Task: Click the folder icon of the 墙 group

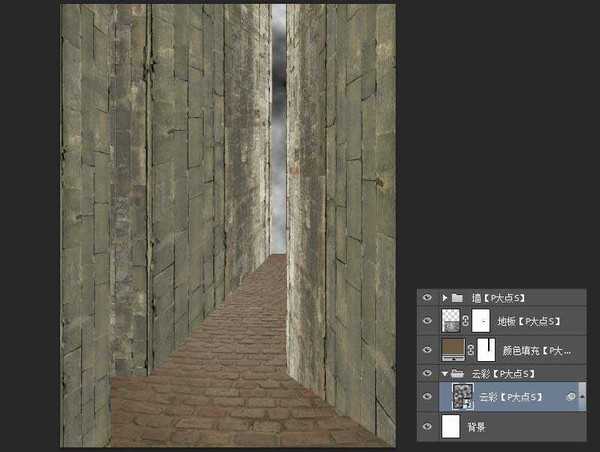Action: point(457,297)
